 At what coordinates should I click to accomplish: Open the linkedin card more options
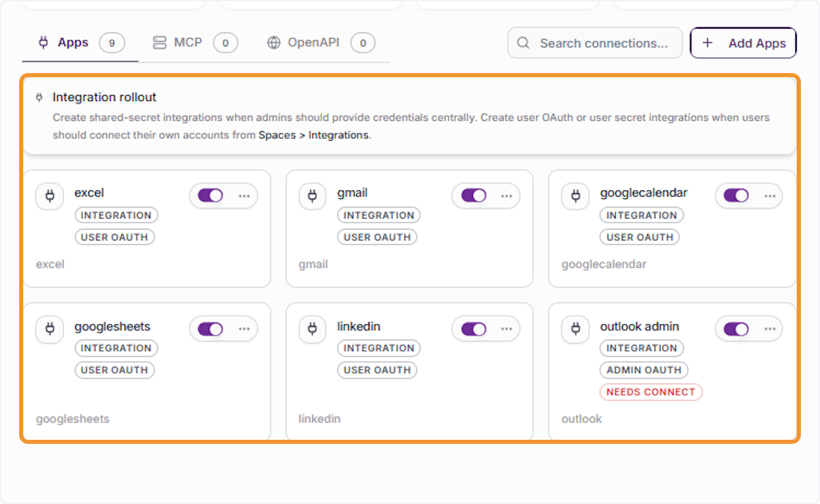[x=506, y=329]
